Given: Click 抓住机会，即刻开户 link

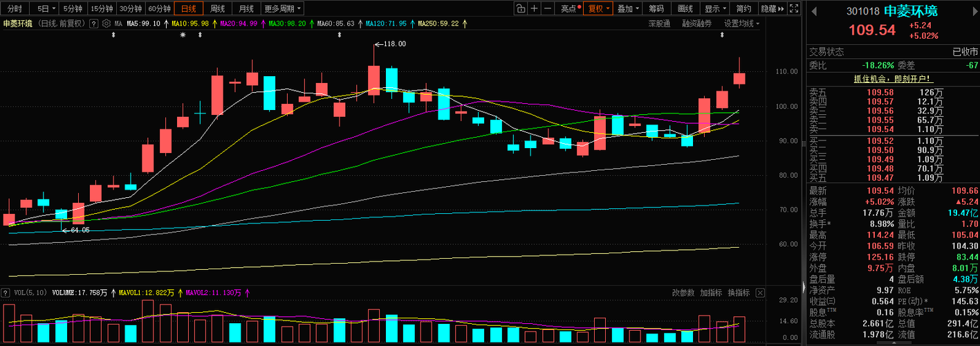Looking at the screenshot, I should [894, 78].
